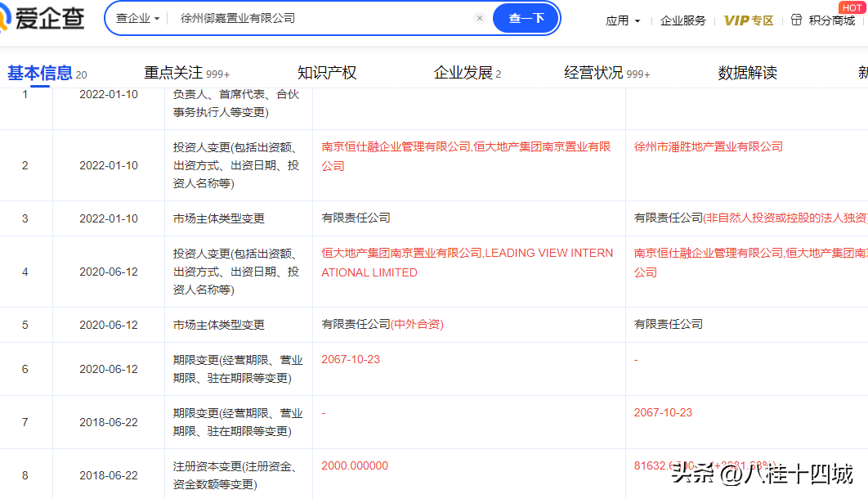Click date 2018-06-22 in row 7
Screen dimensions: 868x499
(x=109, y=422)
